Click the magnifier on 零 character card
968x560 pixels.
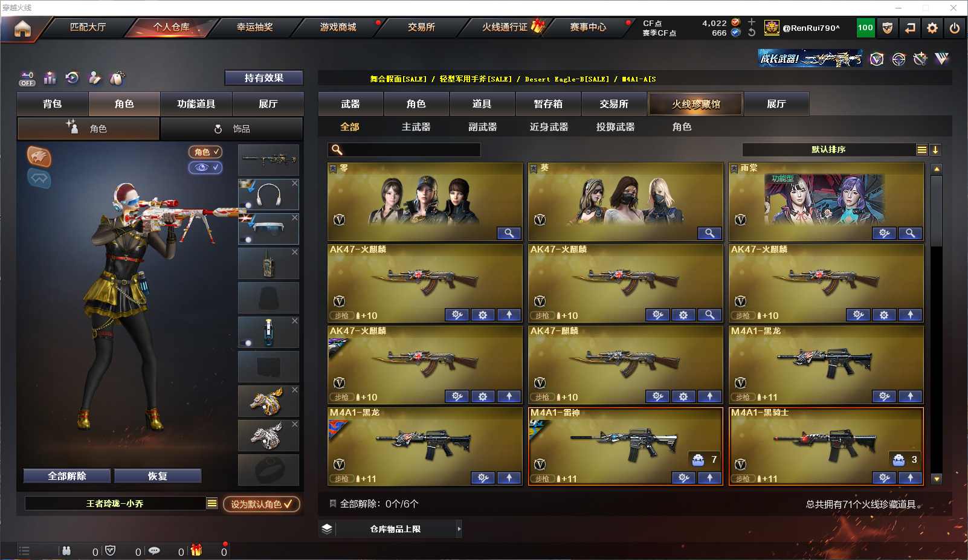click(x=509, y=233)
